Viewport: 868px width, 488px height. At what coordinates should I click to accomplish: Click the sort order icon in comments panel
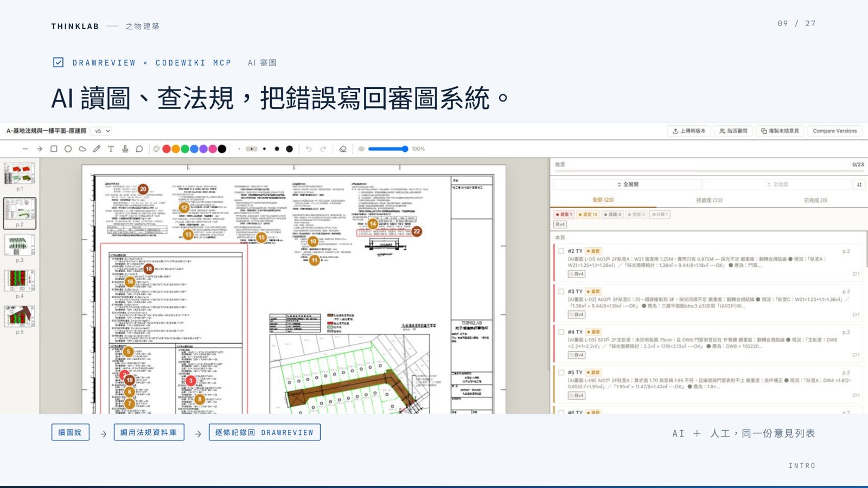point(859,184)
